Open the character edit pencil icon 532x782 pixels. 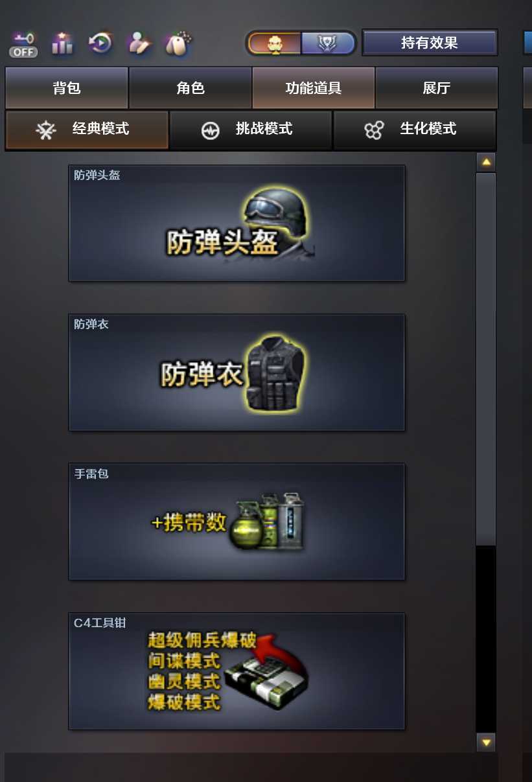139,43
